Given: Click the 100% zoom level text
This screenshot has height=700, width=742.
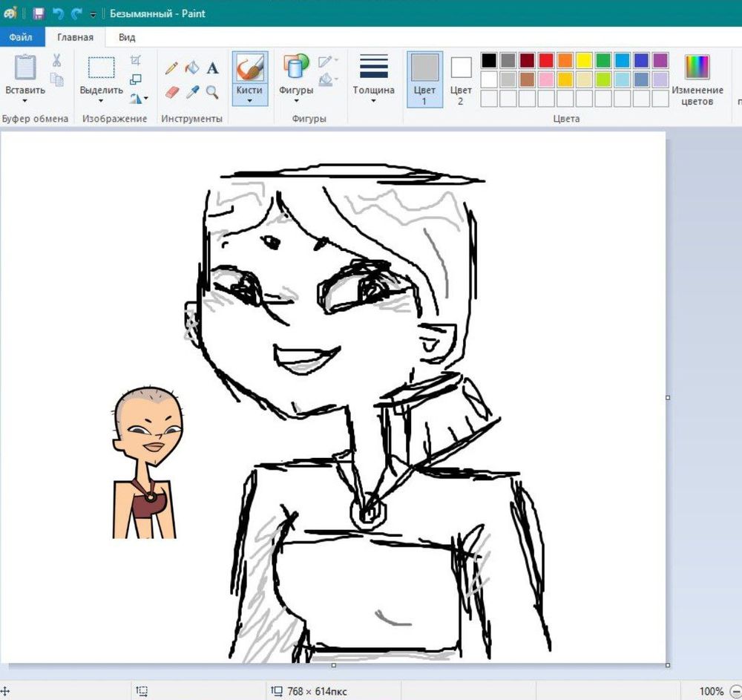Looking at the screenshot, I should point(712,692).
